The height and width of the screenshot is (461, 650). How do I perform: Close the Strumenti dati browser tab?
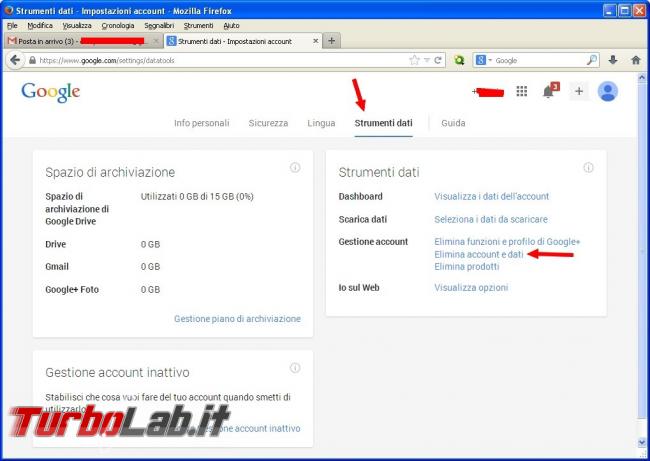[x=315, y=41]
